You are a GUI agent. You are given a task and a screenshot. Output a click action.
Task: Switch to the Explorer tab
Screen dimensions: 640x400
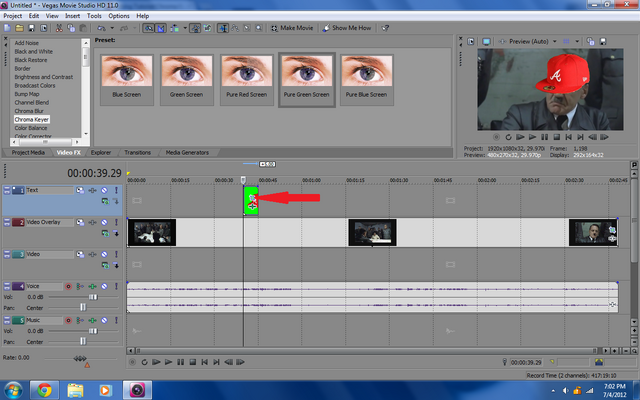[x=101, y=153]
